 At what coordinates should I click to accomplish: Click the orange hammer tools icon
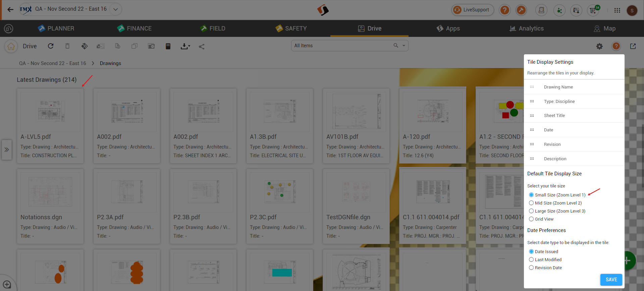[x=521, y=10]
